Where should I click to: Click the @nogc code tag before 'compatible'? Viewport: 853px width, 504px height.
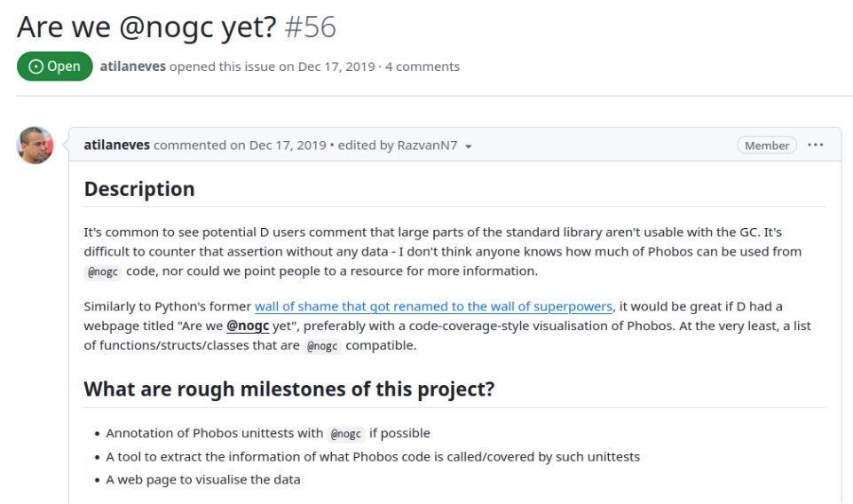(x=322, y=346)
